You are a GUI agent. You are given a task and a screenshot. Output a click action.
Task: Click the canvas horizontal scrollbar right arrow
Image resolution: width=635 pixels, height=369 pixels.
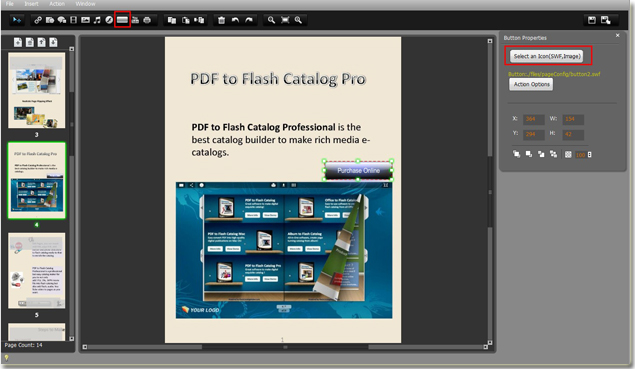485,347
